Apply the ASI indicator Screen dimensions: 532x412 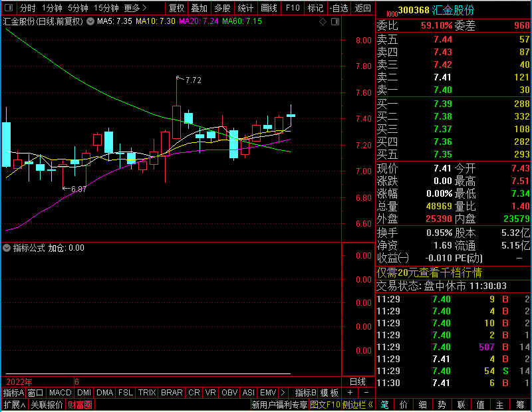(248, 393)
